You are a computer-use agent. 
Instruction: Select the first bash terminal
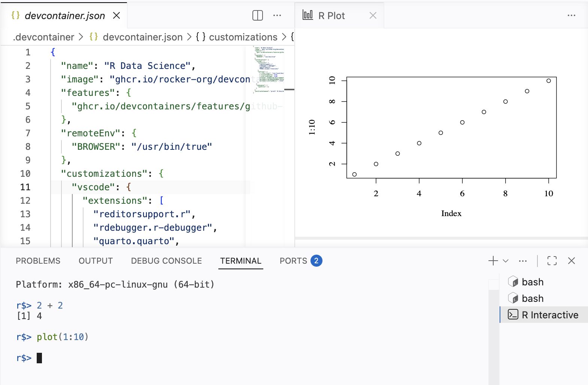[x=532, y=282]
